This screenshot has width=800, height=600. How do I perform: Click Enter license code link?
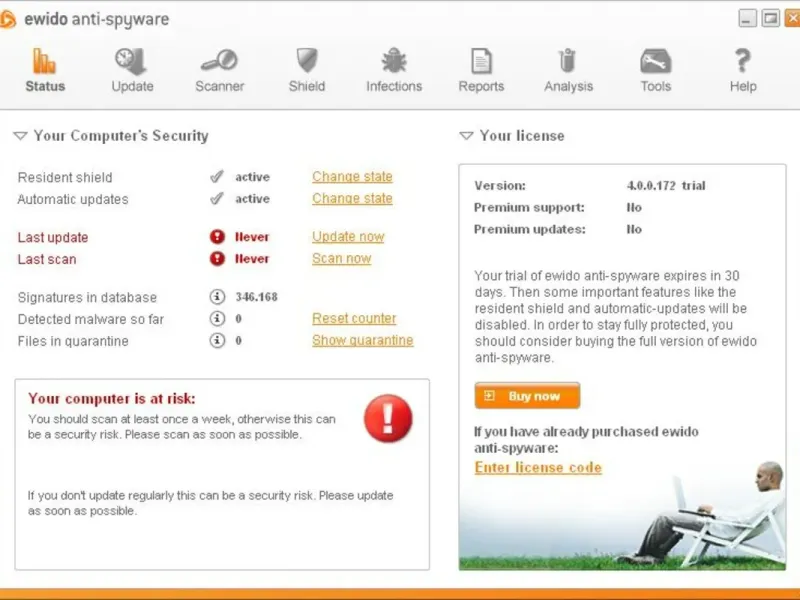pyautogui.click(x=538, y=468)
